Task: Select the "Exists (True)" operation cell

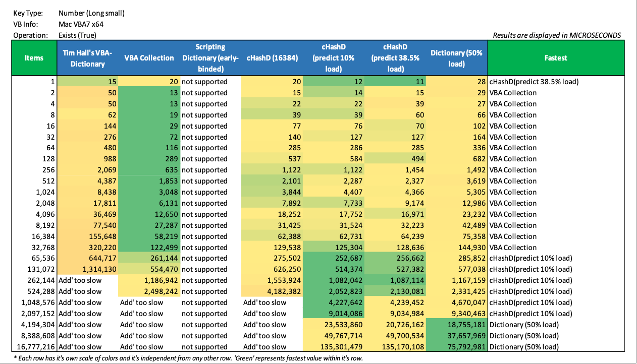Action: click(77, 35)
